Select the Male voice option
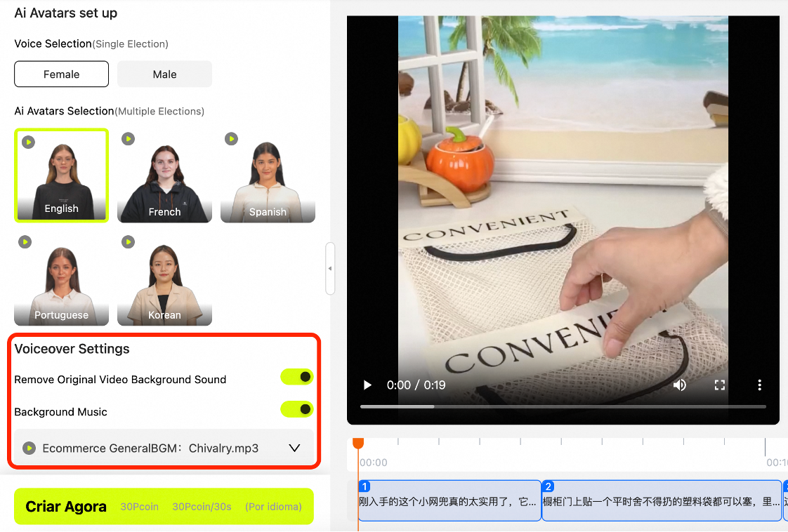Screen dimensions: 788x532 (x=164, y=74)
